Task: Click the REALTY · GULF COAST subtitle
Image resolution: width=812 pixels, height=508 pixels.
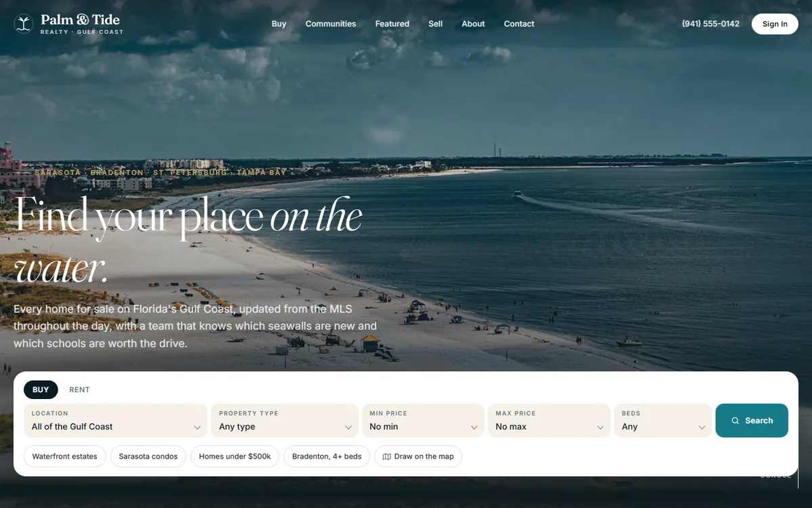Action: coord(82,32)
